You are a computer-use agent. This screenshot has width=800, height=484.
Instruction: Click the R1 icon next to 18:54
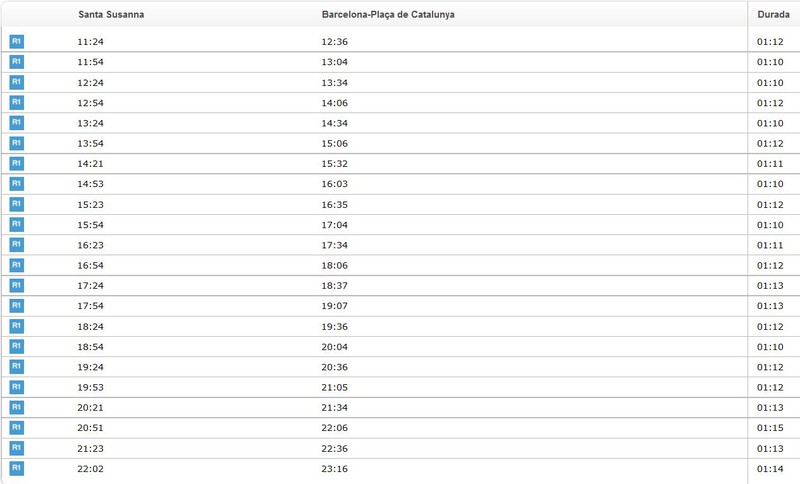pos(16,346)
